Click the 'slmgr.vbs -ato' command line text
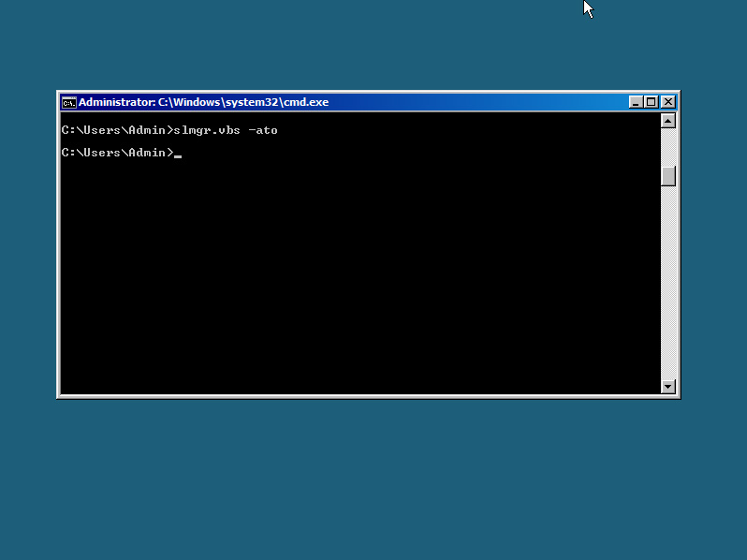Image resolution: width=747 pixels, height=560 pixels. point(226,130)
